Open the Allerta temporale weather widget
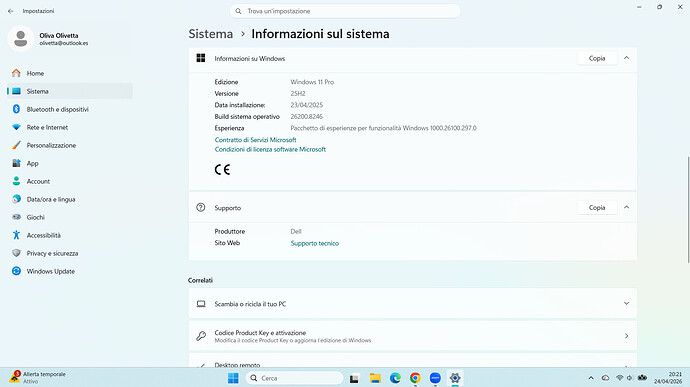Image resolution: width=690 pixels, height=387 pixels. [x=38, y=377]
